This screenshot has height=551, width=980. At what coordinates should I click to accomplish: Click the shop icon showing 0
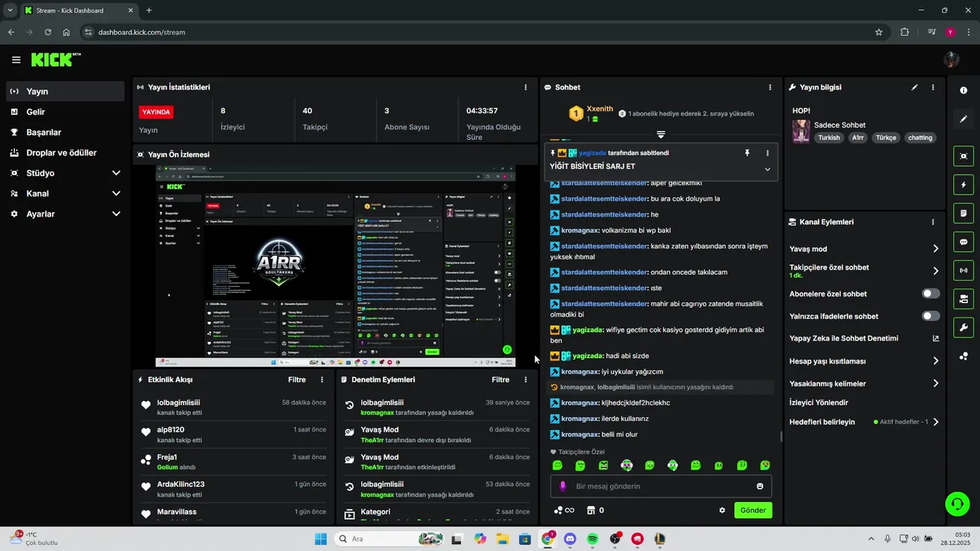(595, 510)
